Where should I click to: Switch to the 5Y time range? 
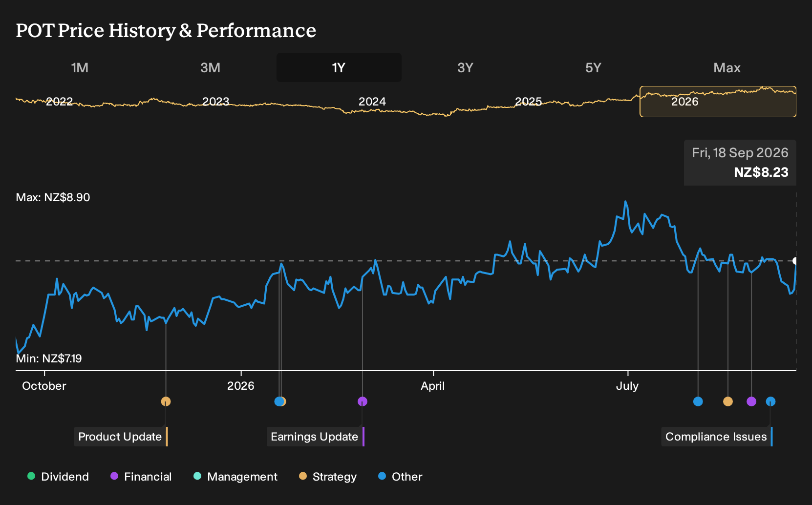(x=593, y=67)
